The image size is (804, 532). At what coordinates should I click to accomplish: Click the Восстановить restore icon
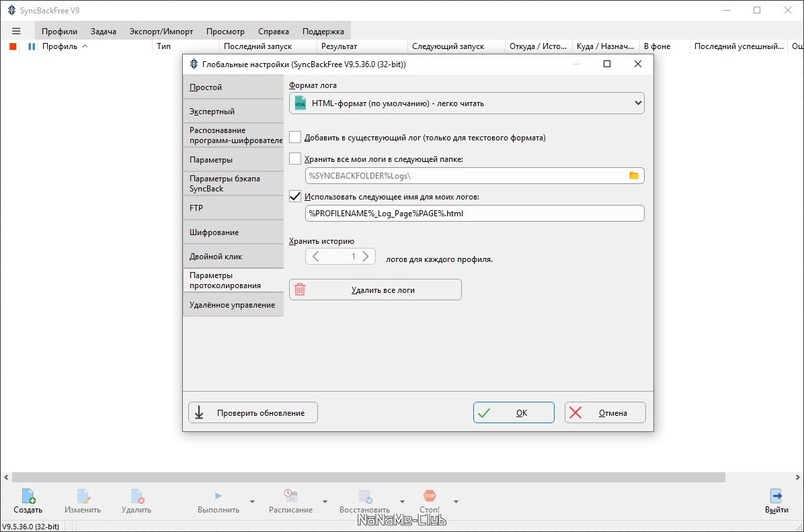(x=365, y=496)
